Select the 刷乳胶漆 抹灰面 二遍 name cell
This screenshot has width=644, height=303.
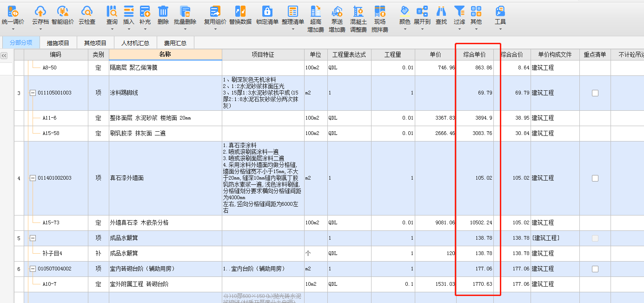point(165,134)
